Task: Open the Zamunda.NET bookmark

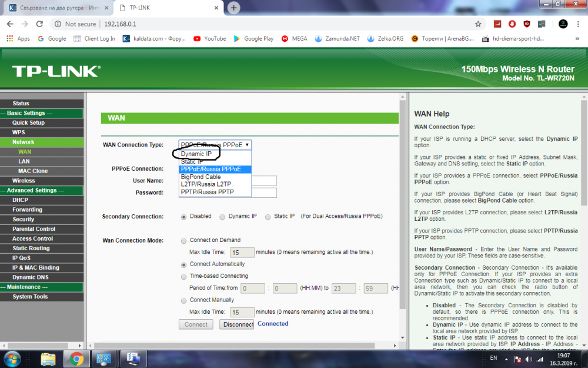Action: tap(337, 38)
